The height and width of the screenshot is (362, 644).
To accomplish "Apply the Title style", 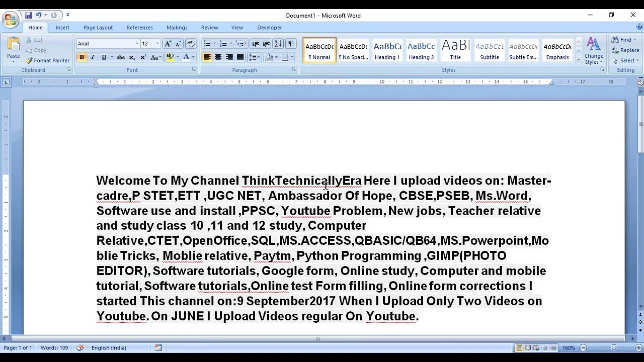I will click(x=455, y=50).
